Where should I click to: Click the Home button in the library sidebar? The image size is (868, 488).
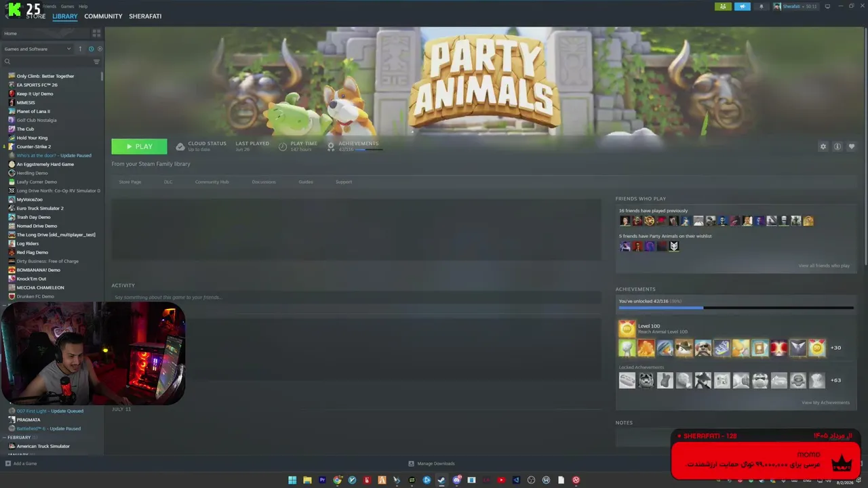point(45,33)
